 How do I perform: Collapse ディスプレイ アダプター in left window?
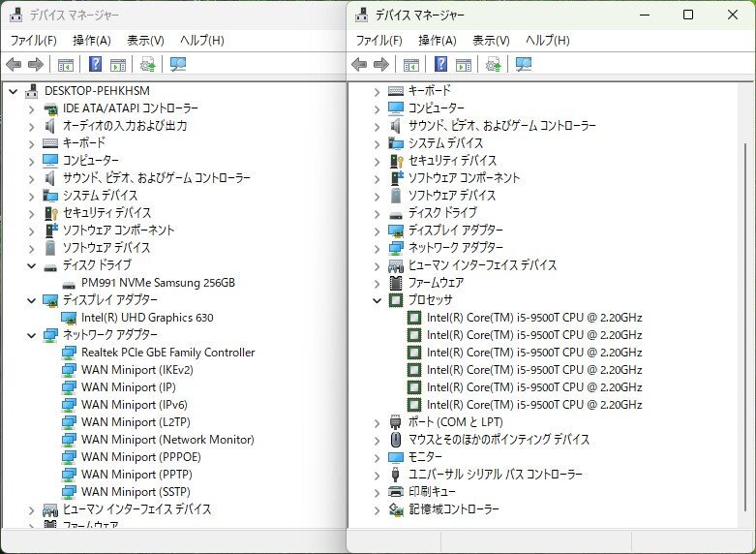point(31,300)
